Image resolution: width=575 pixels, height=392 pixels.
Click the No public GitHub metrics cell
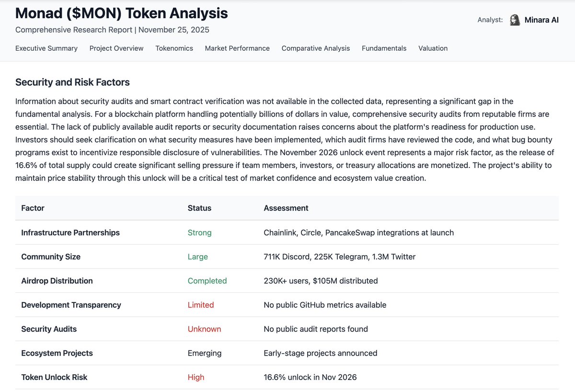[325, 305]
